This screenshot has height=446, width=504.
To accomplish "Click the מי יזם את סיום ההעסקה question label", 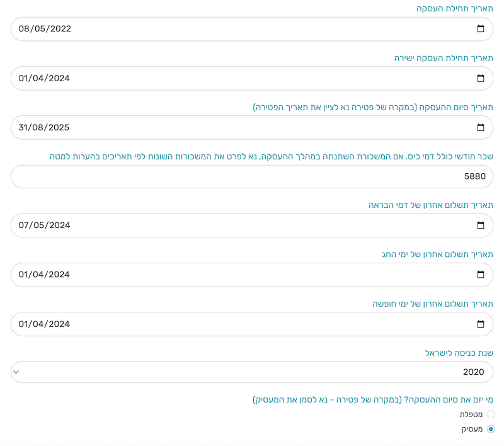I will tap(372, 400).
